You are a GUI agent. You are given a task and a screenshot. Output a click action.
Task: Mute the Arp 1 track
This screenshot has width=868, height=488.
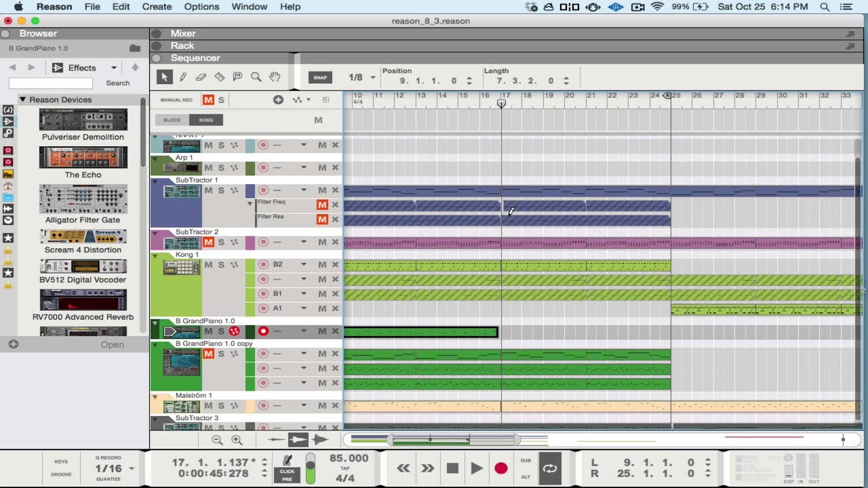tap(209, 167)
